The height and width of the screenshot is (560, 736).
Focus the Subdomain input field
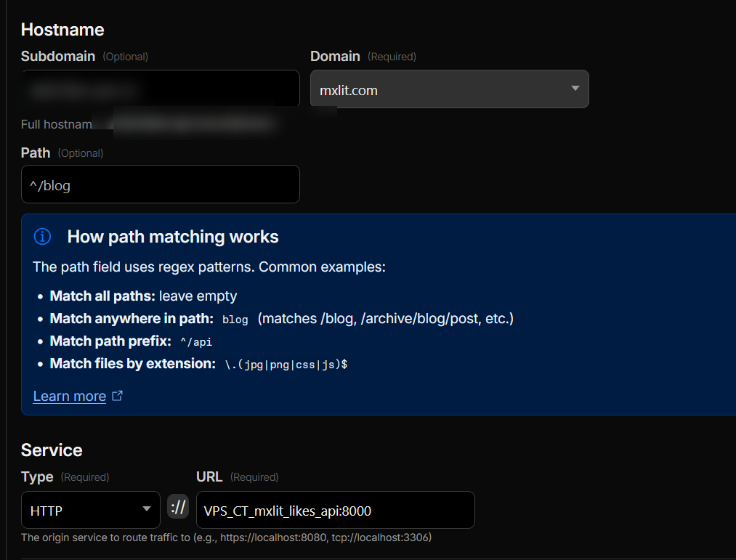click(160, 89)
